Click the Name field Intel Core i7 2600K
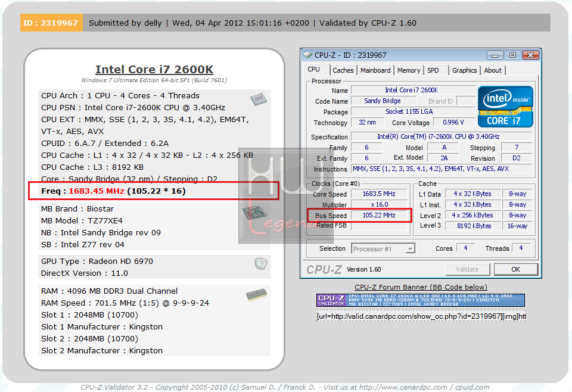 pos(412,90)
